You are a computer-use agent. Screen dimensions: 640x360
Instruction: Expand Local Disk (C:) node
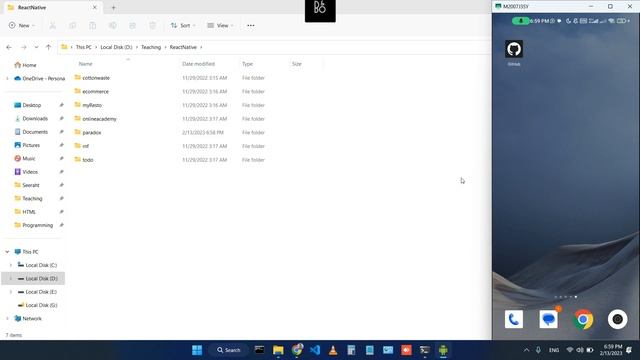point(11,265)
